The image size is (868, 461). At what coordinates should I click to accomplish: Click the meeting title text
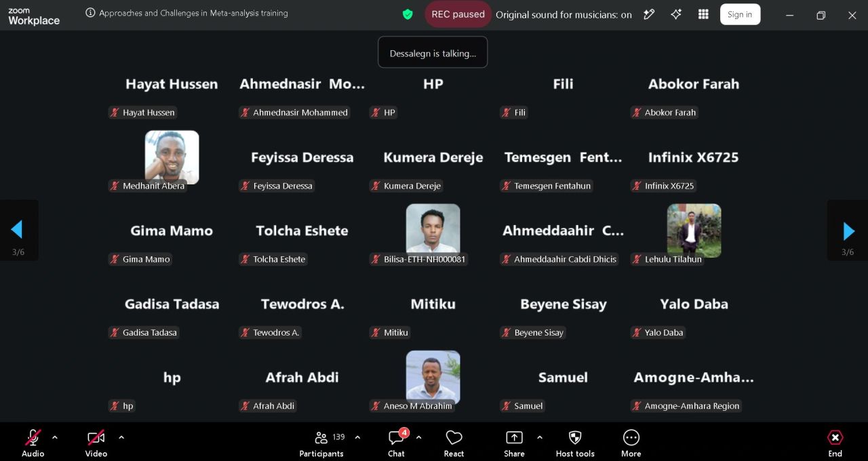click(193, 13)
